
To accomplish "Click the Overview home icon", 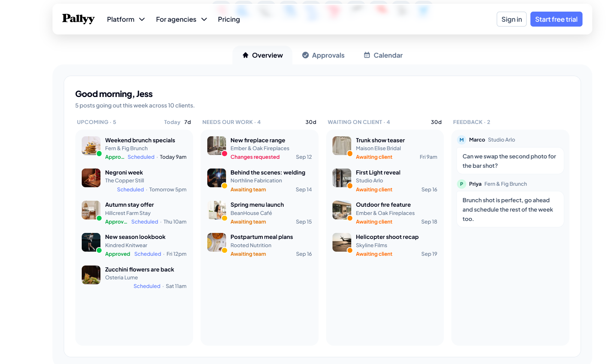I will tap(246, 55).
